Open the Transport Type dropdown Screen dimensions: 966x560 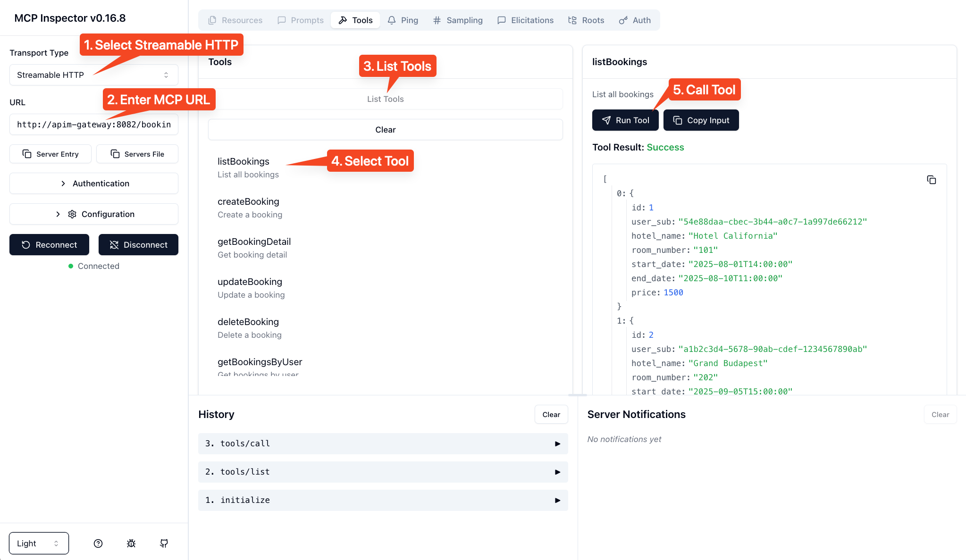(x=93, y=75)
